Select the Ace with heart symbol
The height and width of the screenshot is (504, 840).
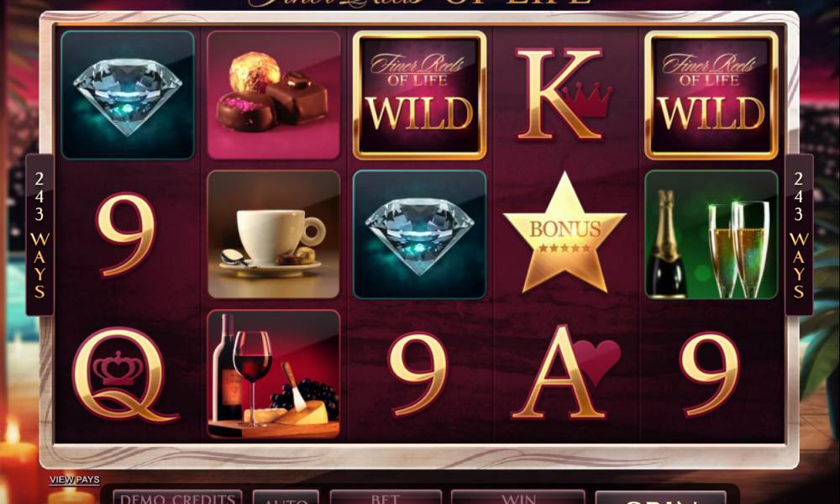click(565, 372)
